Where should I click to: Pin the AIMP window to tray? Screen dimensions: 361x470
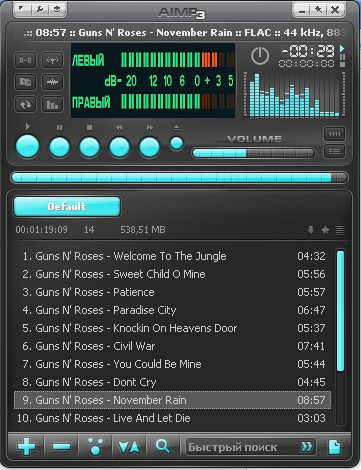coord(318,10)
